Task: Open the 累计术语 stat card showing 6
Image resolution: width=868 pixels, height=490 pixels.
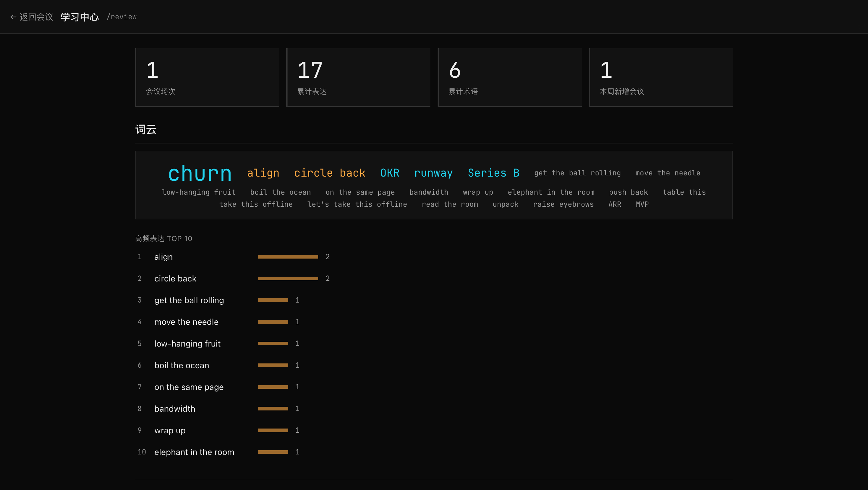Action: coord(509,77)
